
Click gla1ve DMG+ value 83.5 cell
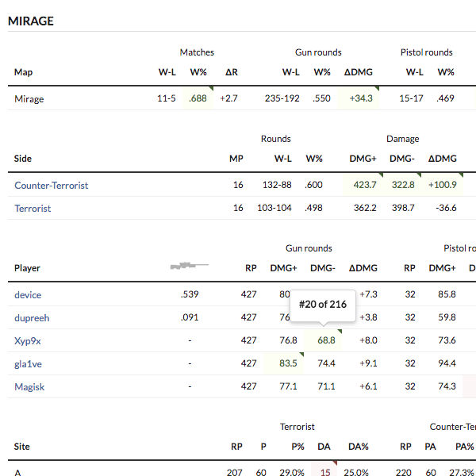(x=287, y=363)
